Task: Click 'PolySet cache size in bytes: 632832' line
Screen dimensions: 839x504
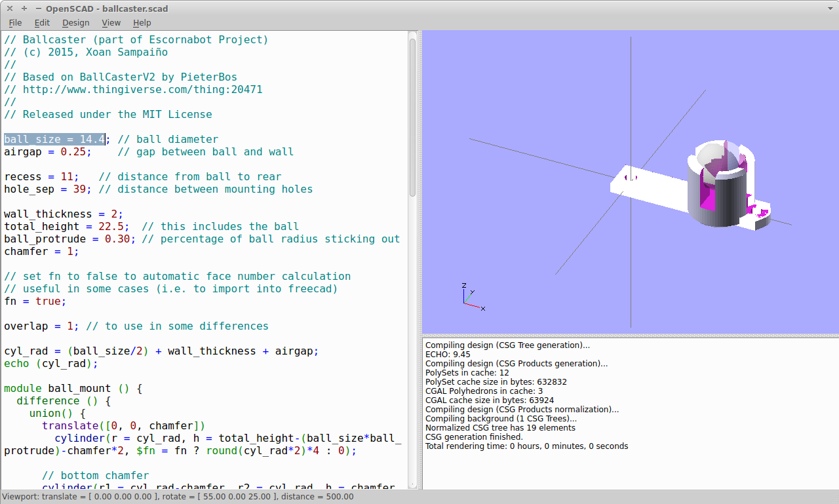Action: click(x=496, y=381)
